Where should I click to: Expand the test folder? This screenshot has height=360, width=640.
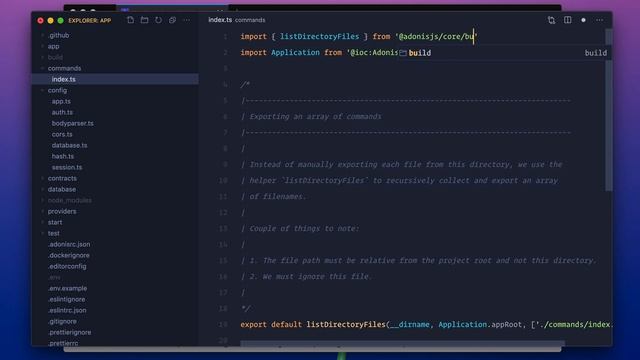[x=53, y=233]
